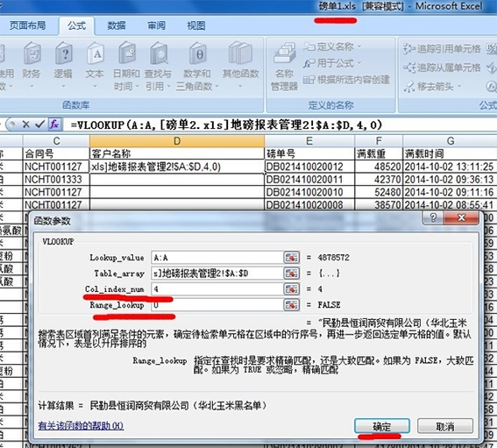Click 追踪从属单元格 trace dependents
The image size is (497, 448).
[442, 68]
